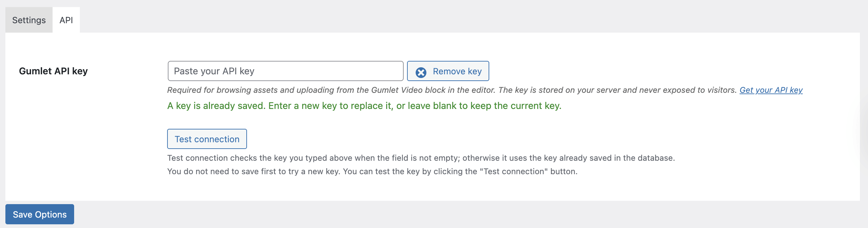Click the Test connection checks the key help text

[x=421, y=158]
